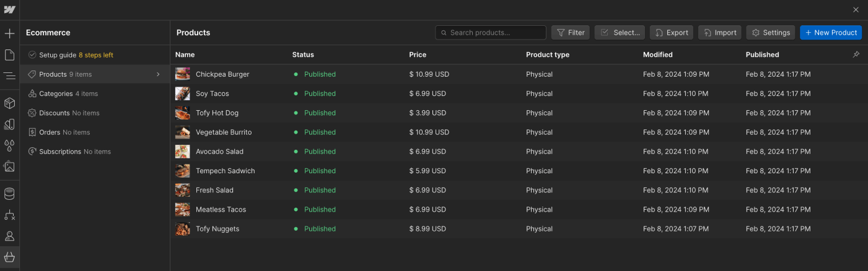Open the Style manager swatch icon
The height and width of the screenshot is (271, 868).
pyautogui.click(x=9, y=124)
